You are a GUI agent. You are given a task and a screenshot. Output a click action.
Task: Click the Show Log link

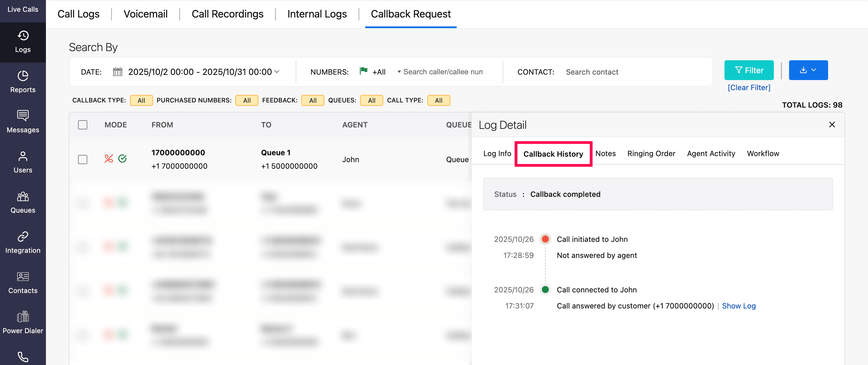click(738, 306)
